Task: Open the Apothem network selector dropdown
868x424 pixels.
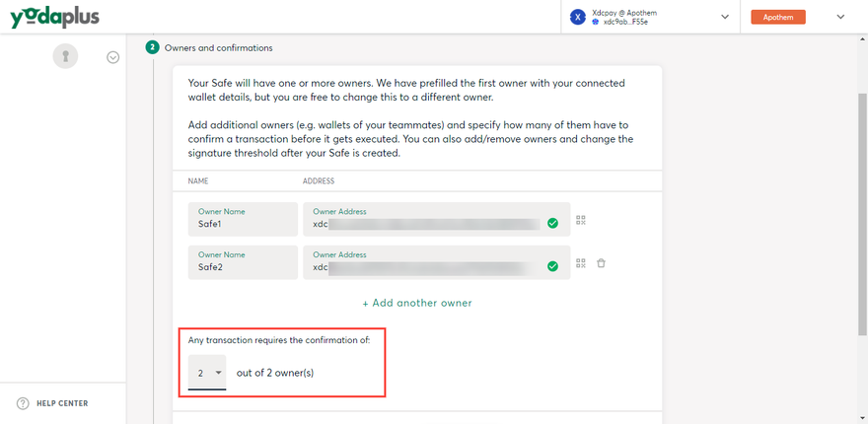Action: (x=840, y=17)
